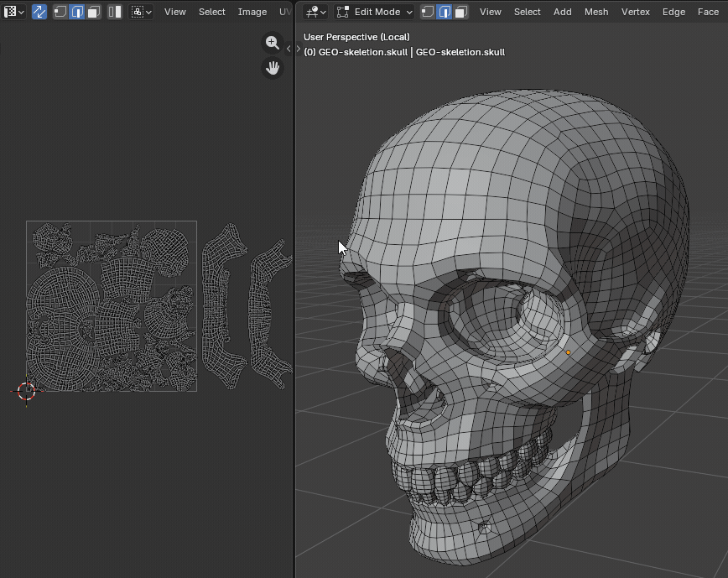
Task: Open the 3D Viewport editor-type dropdown
Action: pyautogui.click(x=315, y=12)
